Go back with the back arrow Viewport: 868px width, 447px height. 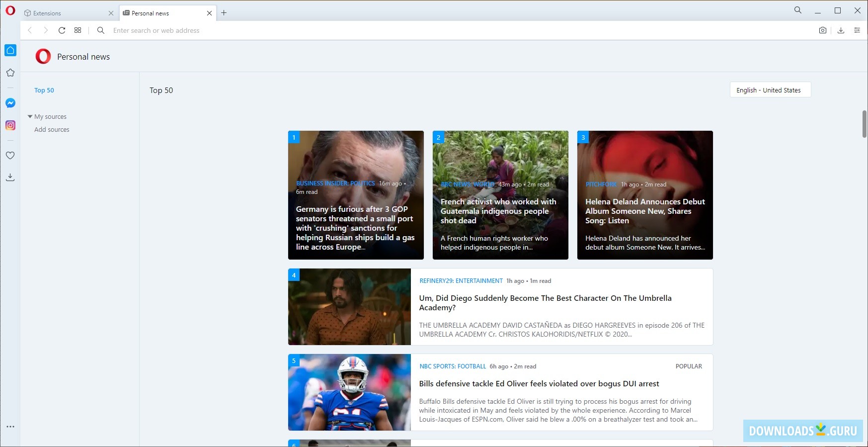pos(30,30)
